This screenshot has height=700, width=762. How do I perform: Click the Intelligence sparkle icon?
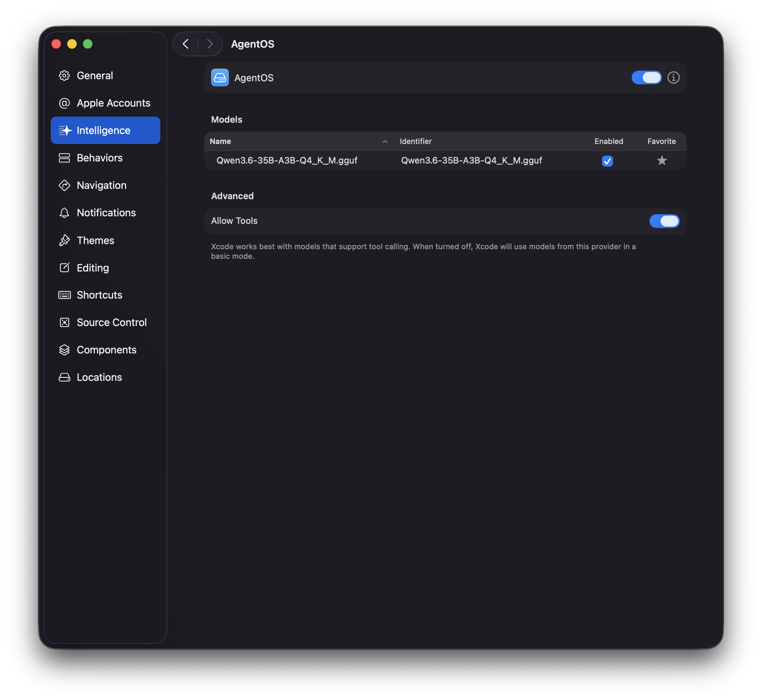[x=65, y=130]
